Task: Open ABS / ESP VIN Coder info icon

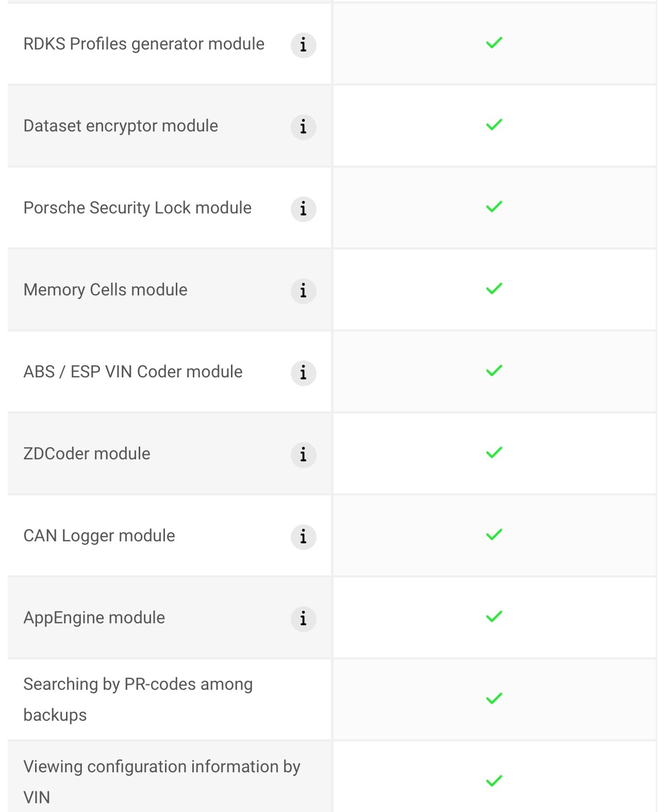Action: pyautogui.click(x=303, y=373)
